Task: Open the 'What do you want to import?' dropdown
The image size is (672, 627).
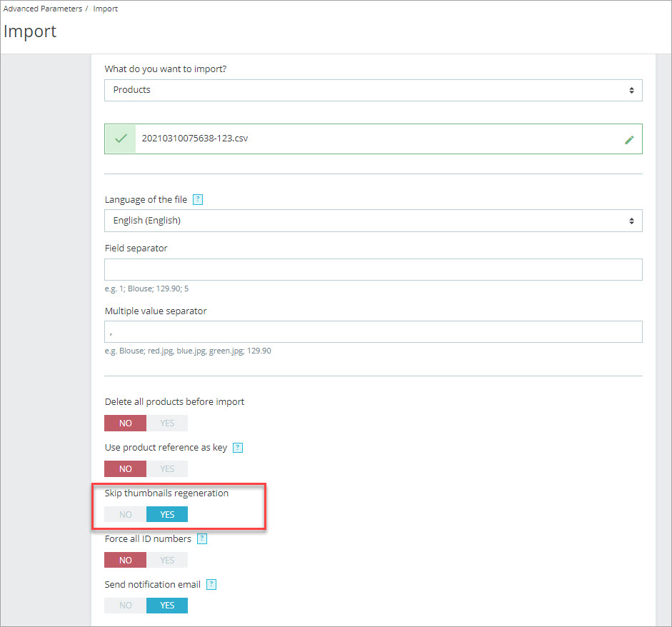Action: click(x=373, y=90)
